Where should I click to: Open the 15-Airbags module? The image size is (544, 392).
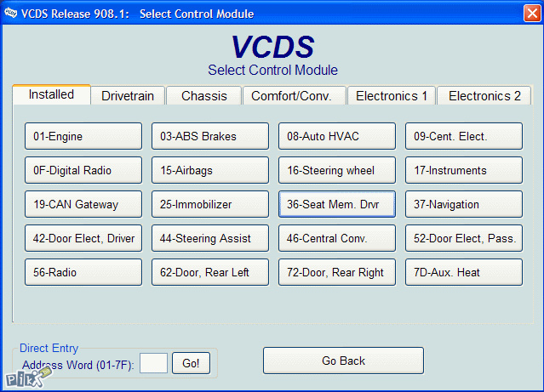[x=210, y=170]
